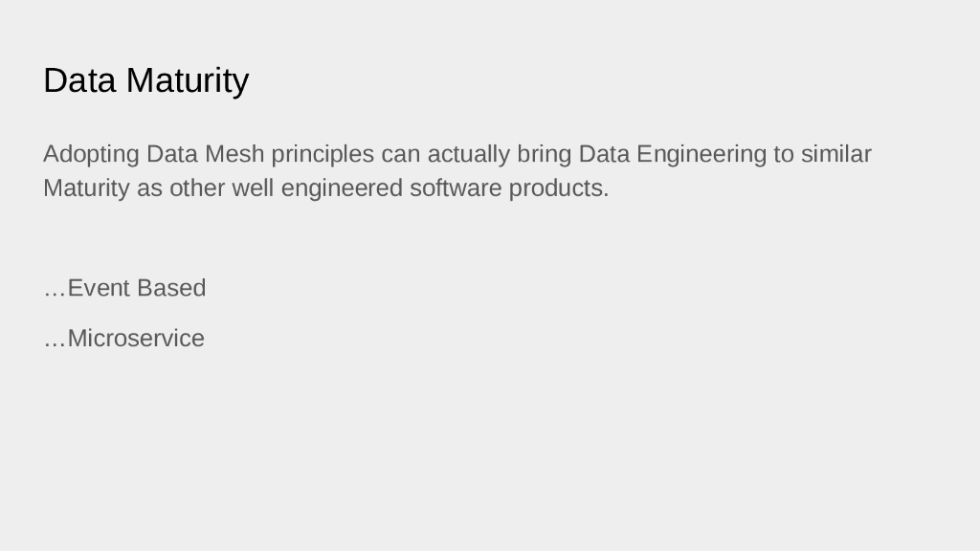
Task: Click the word "bring" in the first line
Action: [545, 154]
